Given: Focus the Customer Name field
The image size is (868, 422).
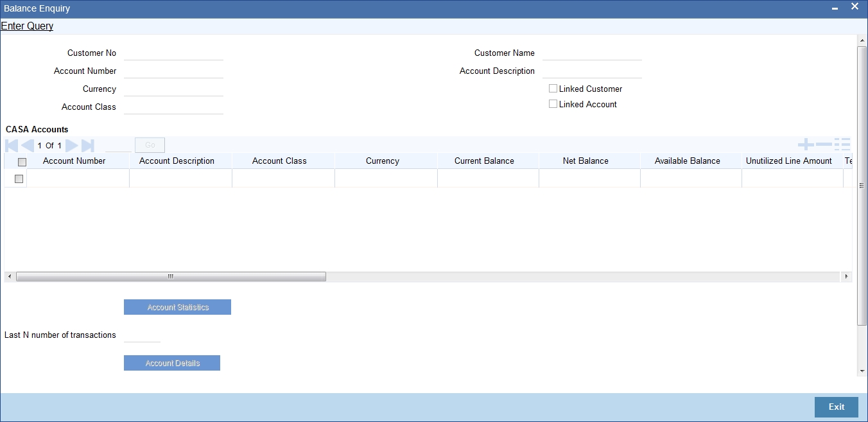Looking at the screenshot, I should click(592, 53).
